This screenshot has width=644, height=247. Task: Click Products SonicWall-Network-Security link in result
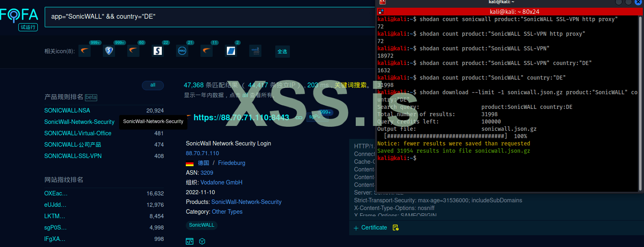click(246, 202)
